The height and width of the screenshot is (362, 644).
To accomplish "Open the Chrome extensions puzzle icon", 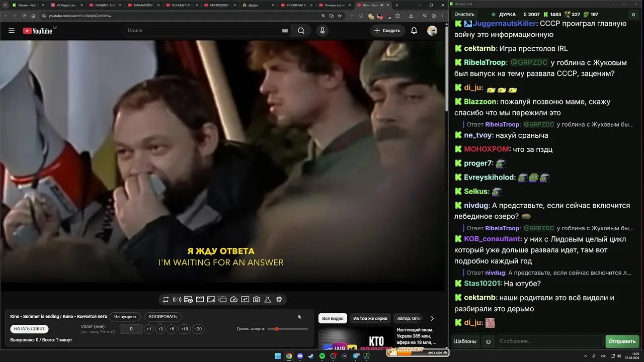I will point(397,16).
